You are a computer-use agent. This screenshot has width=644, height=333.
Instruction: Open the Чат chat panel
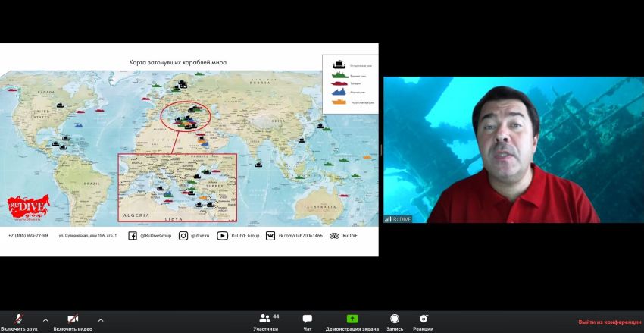[307, 322]
